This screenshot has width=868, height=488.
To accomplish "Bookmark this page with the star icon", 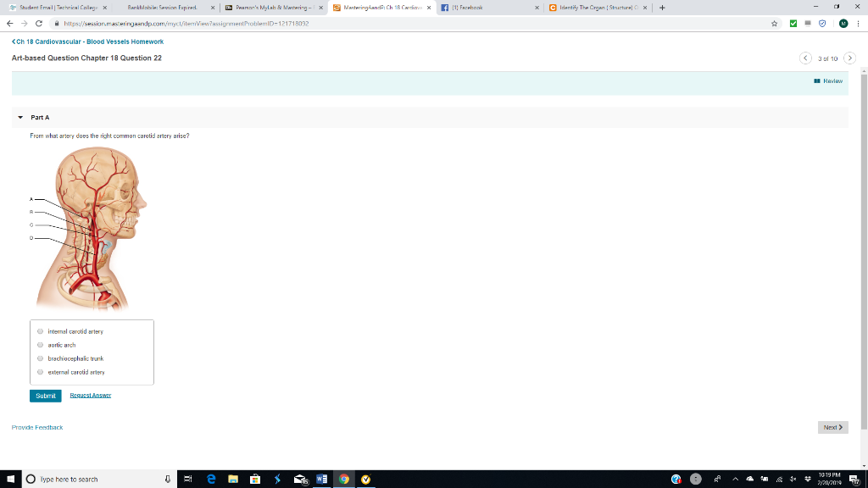I will [775, 23].
